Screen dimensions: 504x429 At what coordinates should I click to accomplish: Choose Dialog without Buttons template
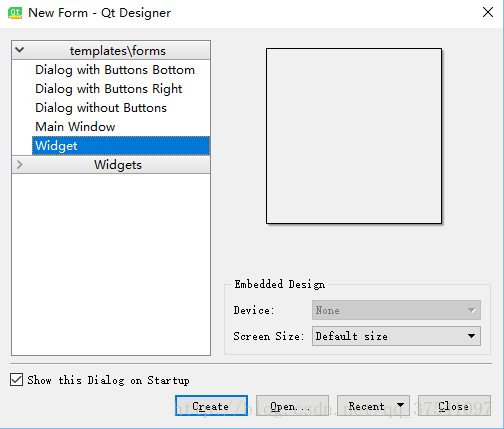[x=101, y=108]
